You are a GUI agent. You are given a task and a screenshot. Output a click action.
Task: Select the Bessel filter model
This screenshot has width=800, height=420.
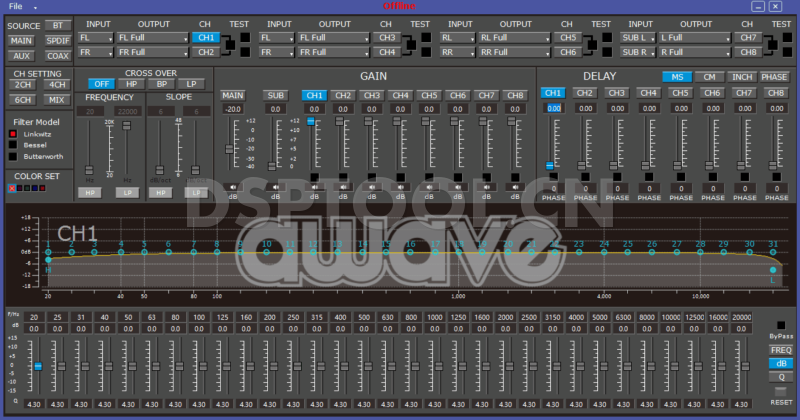[13, 144]
